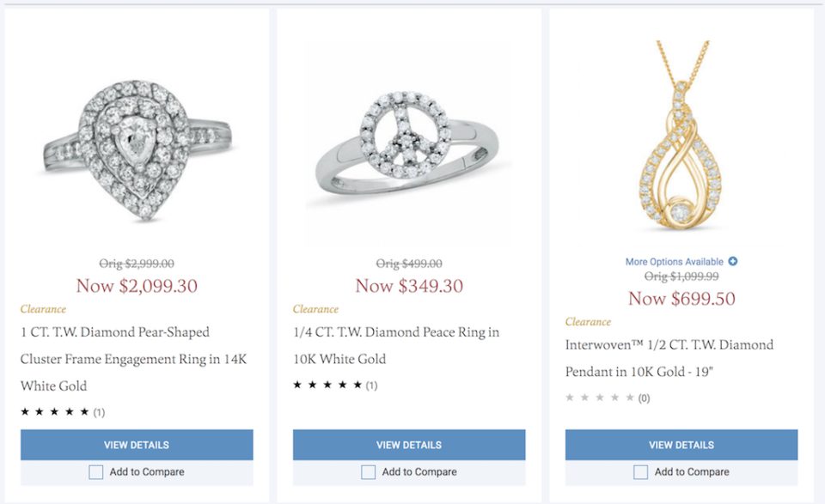Screen dimensions: 825x504
Task: Click the More Options Available plus icon
Action: point(733,262)
